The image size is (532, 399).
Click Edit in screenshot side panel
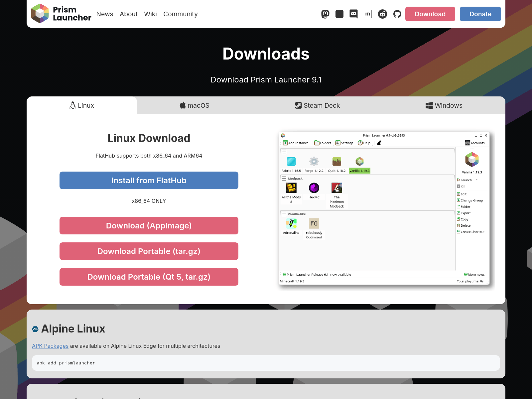pyautogui.click(x=462, y=194)
